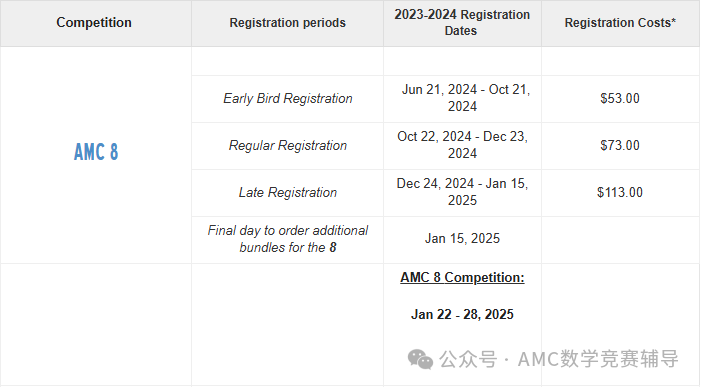Image resolution: width=701 pixels, height=387 pixels.
Task: Click the AMC 8 blue logo link
Action: coord(96,152)
